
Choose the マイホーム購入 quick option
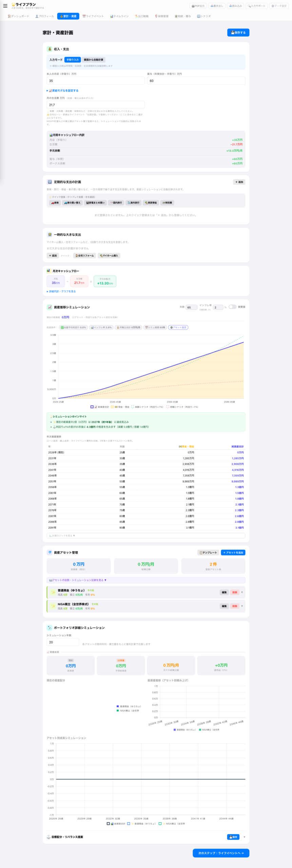[109, 256]
